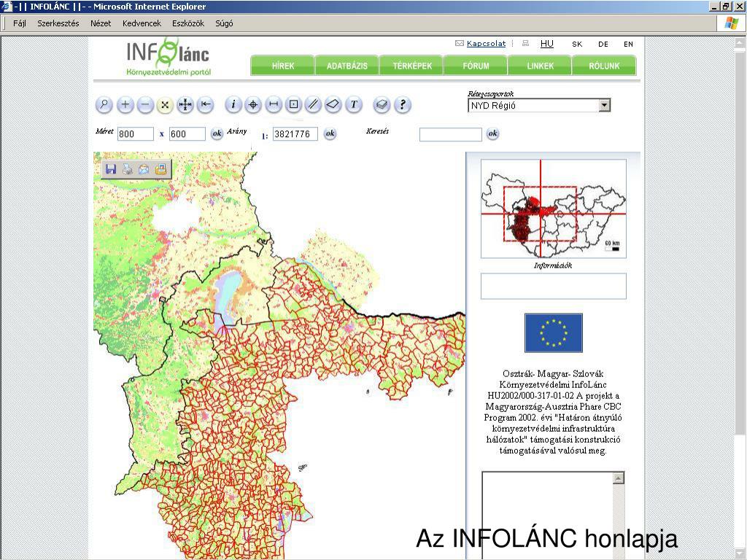Select the RÓLUNK tab

click(x=604, y=66)
